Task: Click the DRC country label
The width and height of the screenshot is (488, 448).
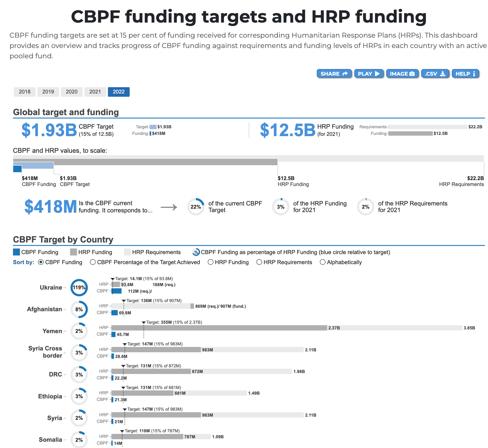Action: [x=56, y=375]
